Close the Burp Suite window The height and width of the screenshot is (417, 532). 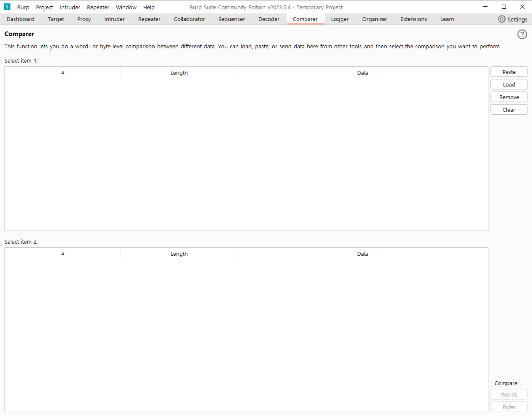[522, 7]
